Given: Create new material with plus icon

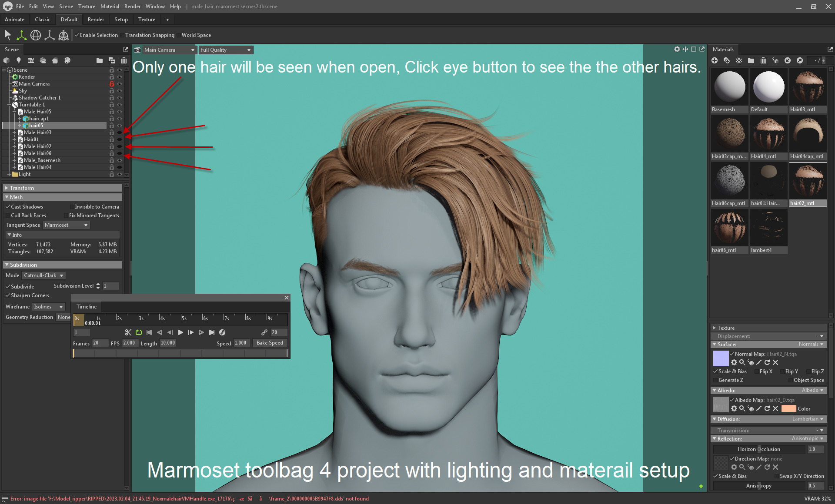Looking at the screenshot, I should click(715, 60).
